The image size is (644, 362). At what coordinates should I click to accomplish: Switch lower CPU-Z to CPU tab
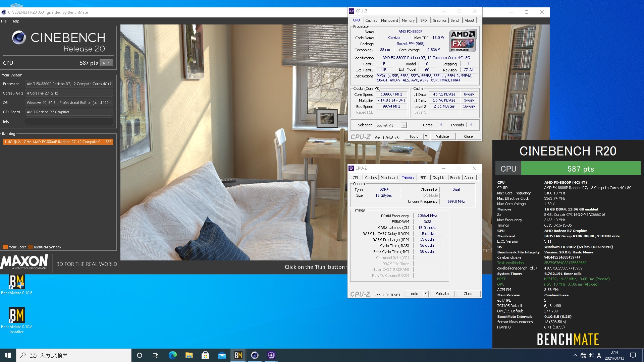pos(356,178)
